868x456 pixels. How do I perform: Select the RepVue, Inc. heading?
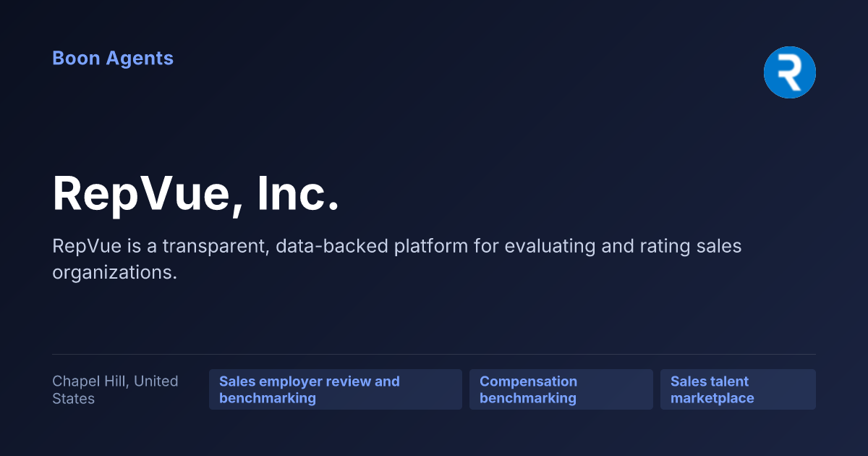click(196, 193)
